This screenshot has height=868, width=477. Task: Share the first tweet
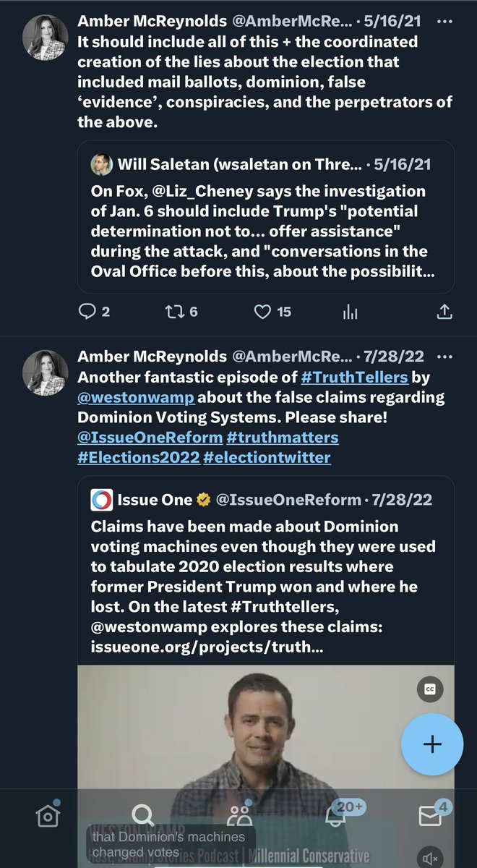click(445, 312)
